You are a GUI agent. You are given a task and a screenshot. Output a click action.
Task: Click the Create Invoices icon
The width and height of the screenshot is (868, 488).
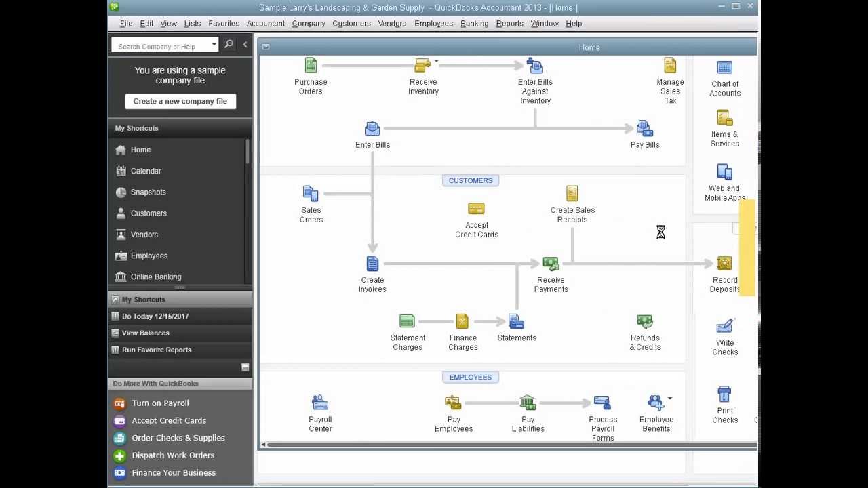[372, 264]
